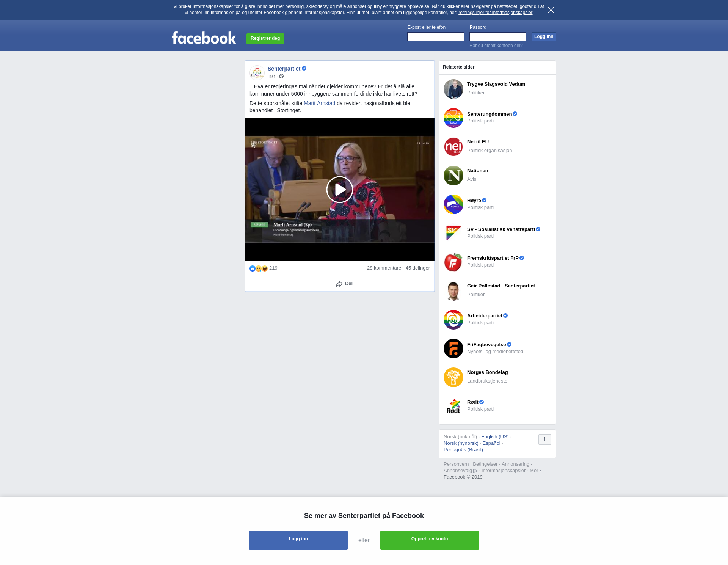Open Rødt party logo
728x565 pixels.
tap(453, 406)
